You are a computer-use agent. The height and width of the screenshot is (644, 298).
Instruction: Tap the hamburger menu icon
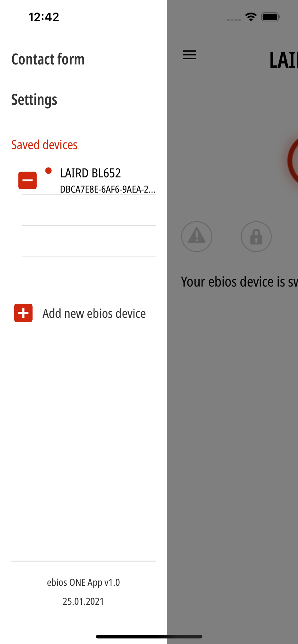[189, 55]
